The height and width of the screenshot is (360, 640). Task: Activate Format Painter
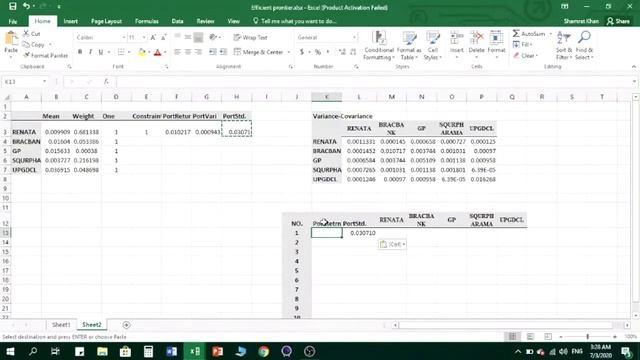pyautogui.click(x=45, y=55)
